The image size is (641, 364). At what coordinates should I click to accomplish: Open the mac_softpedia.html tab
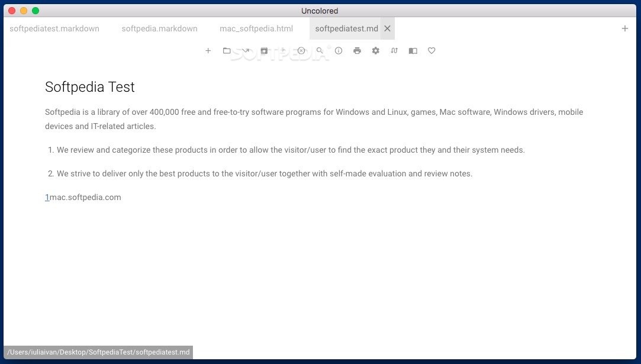pyautogui.click(x=256, y=28)
